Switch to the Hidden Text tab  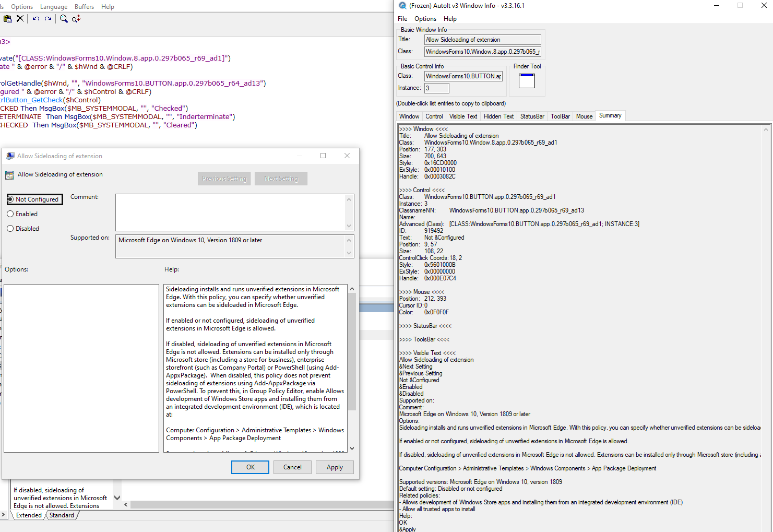point(498,116)
